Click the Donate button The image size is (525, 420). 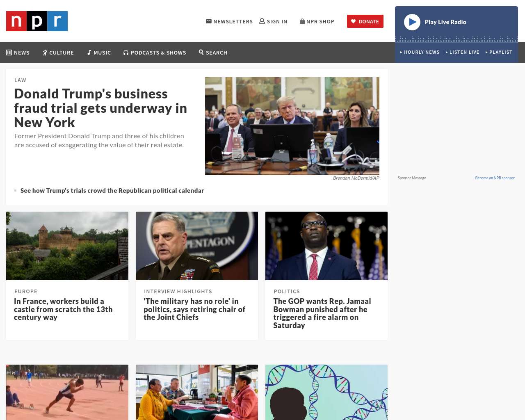365,21
